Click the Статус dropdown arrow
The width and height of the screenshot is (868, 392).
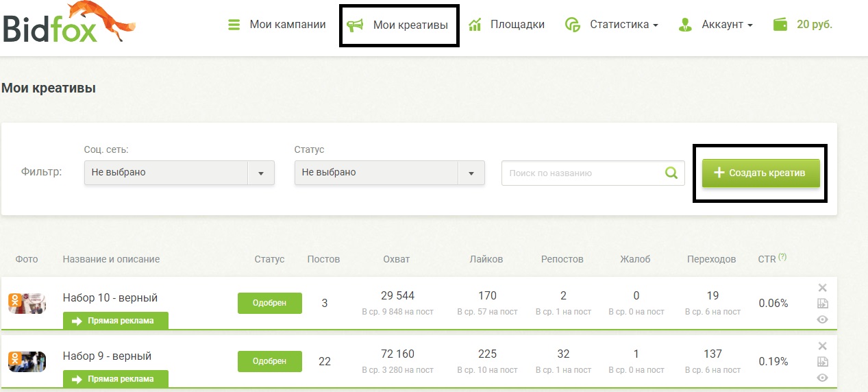[471, 173]
